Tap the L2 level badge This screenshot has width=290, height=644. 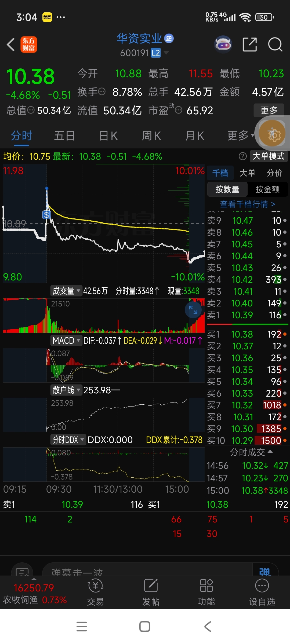point(156,53)
